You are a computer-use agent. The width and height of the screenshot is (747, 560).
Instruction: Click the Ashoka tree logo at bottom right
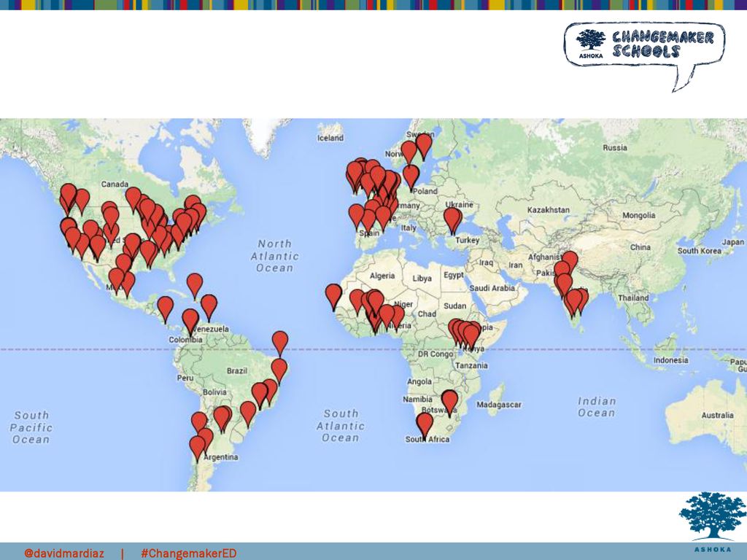point(712,524)
